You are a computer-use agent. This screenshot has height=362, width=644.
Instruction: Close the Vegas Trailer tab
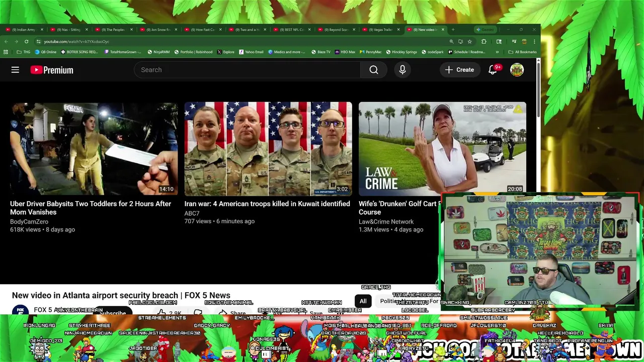click(x=398, y=30)
